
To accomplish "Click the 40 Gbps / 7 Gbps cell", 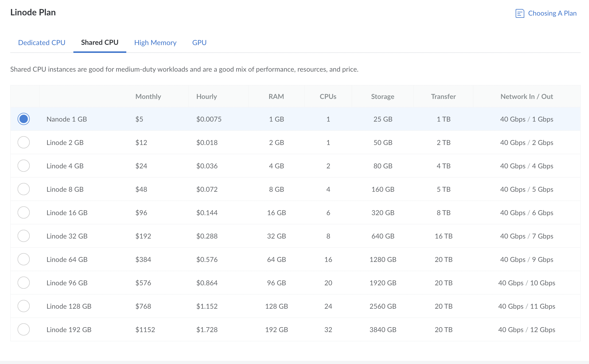I will [527, 236].
